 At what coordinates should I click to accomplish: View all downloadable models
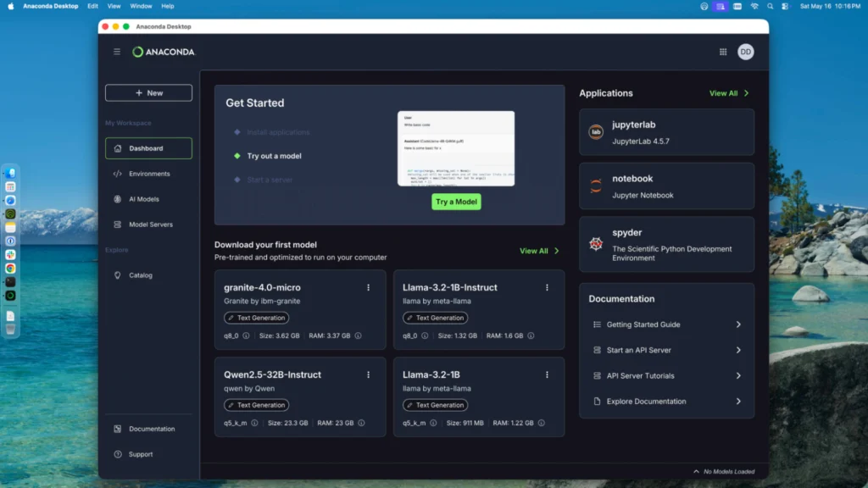click(x=538, y=251)
